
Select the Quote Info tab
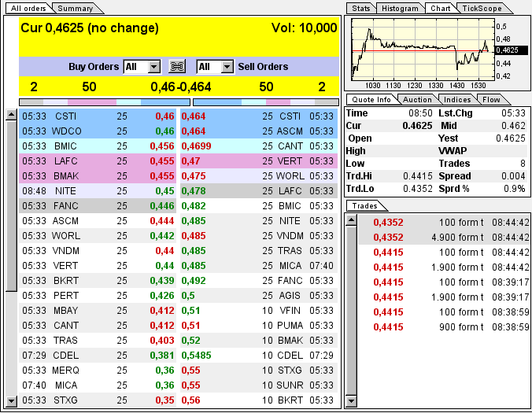(371, 99)
